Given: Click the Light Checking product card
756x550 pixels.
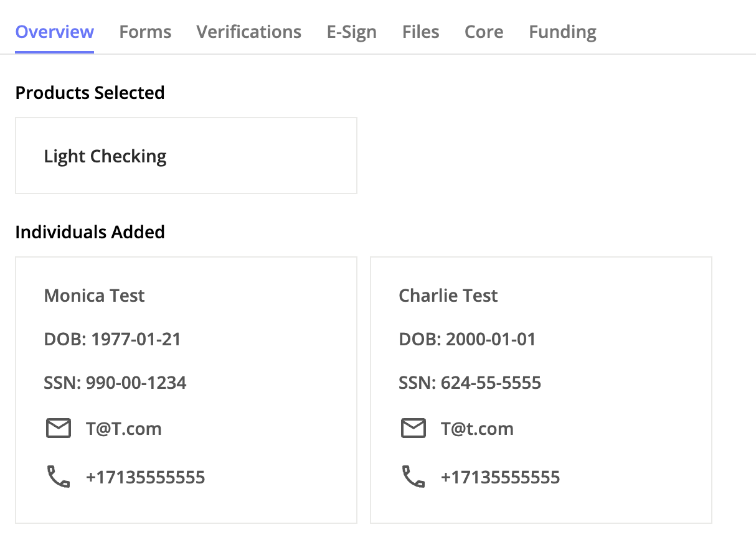Looking at the screenshot, I should click(186, 156).
